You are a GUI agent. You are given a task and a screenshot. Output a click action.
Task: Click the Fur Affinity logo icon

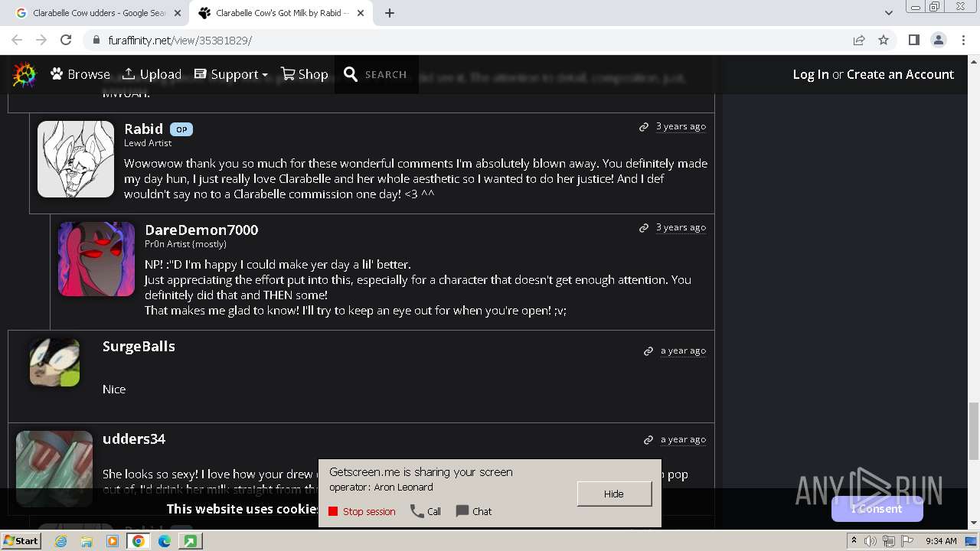pos(24,74)
